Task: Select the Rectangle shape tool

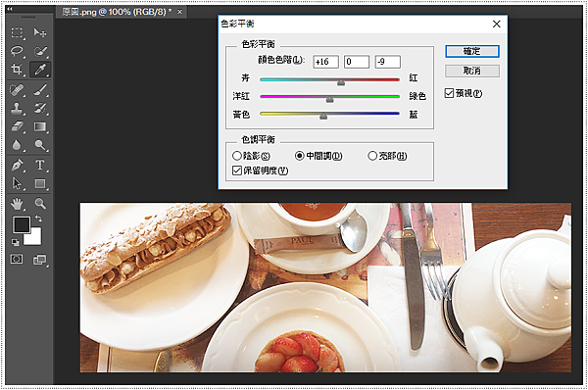Action: [40, 183]
